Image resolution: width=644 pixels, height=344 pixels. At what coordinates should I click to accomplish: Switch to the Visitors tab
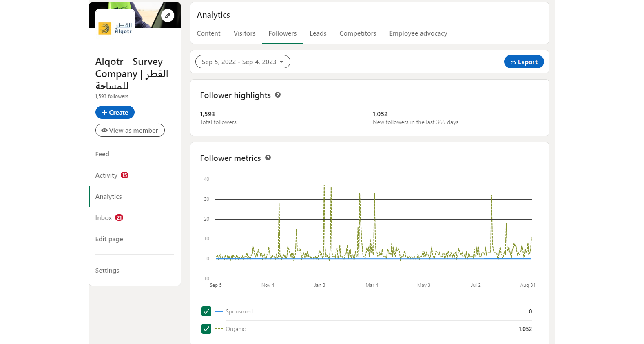click(x=245, y=33)
